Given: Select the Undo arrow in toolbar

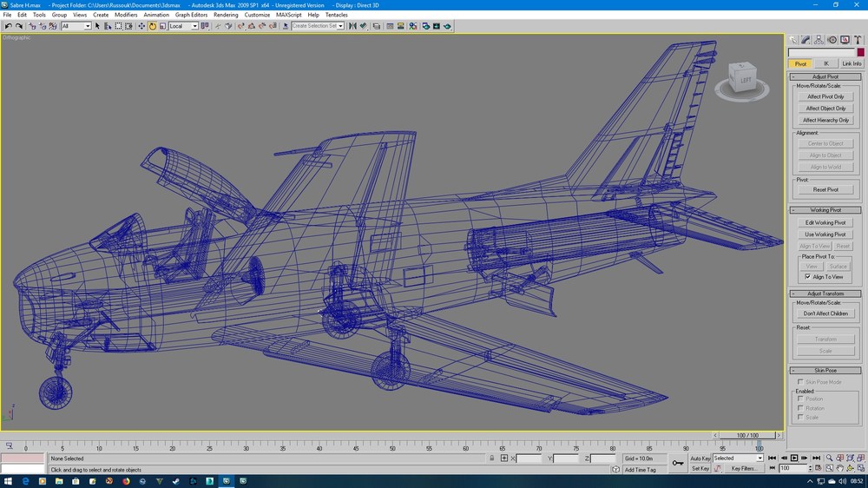Looking at the screenshot, I should pyautogui.click(x=8, y=26).
